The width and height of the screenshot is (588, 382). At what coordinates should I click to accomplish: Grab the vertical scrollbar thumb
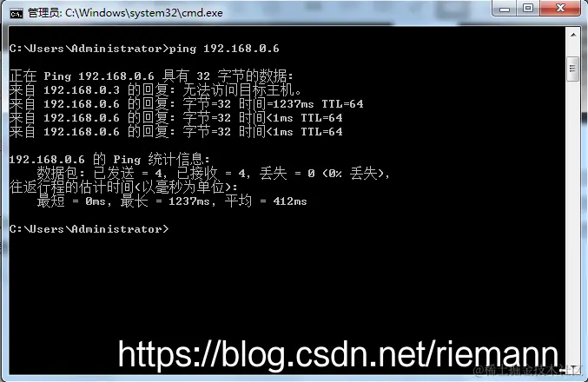coord(572,69)
